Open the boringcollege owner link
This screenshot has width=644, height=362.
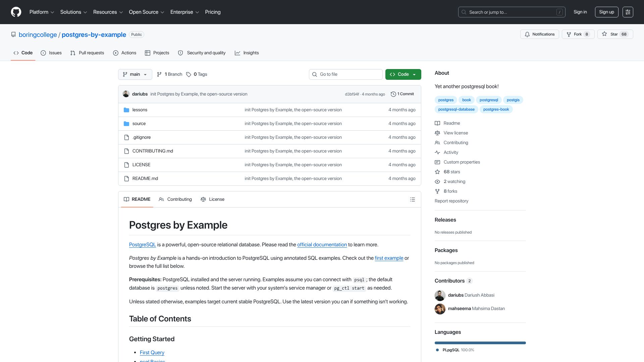pyautogui.click(x=38, y=35)
